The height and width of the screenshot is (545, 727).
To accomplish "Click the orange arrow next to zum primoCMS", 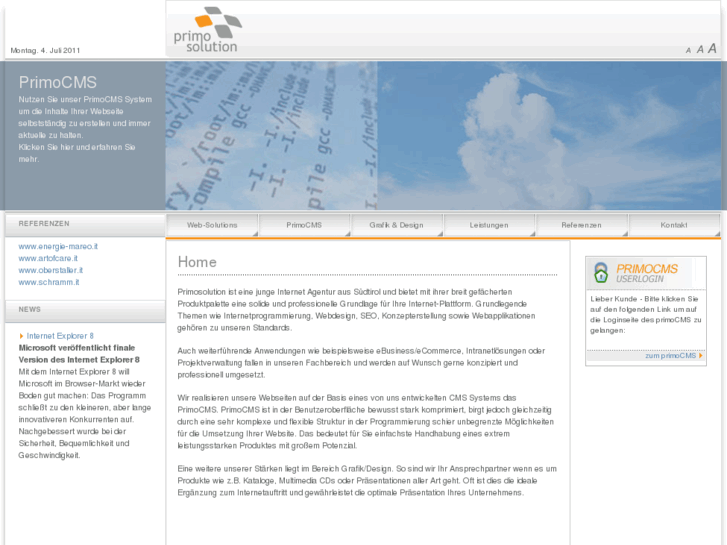I will tap(701, 355).
